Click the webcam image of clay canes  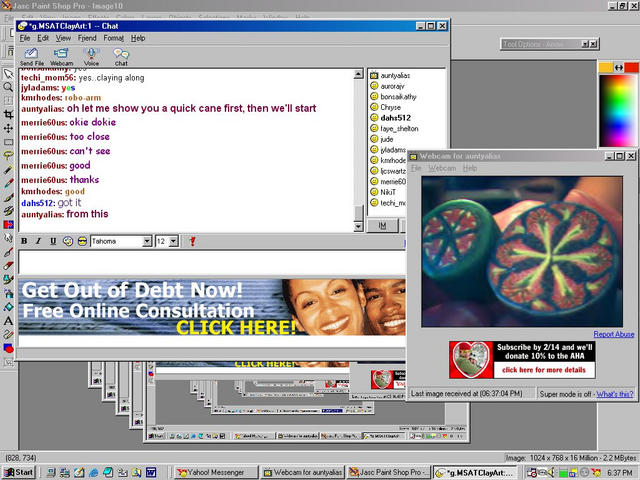coord(522,251)
